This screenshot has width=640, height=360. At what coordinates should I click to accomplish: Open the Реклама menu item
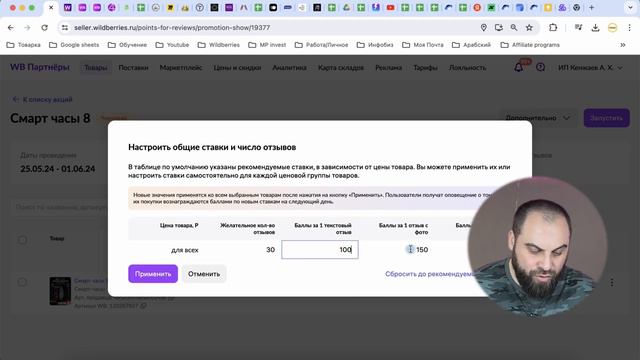click(x=389, y=68)
